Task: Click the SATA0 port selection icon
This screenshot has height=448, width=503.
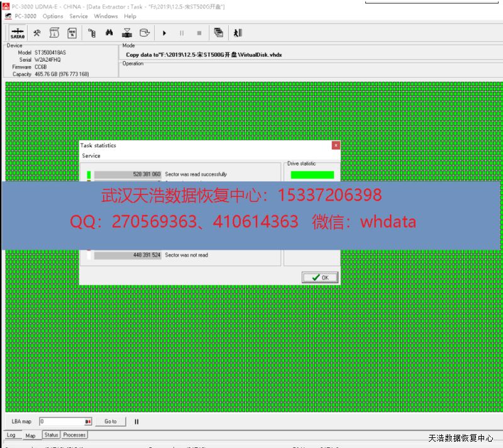Action: pyautogui.click(x=17, y=33)
